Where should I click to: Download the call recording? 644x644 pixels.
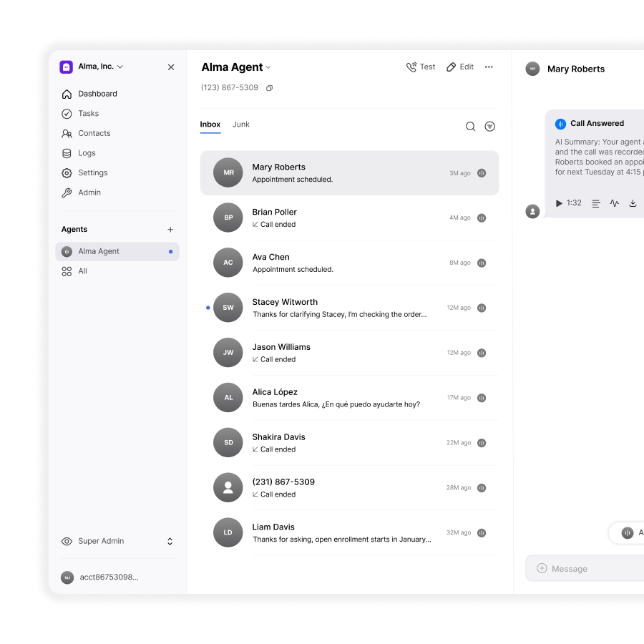[633, 203]
